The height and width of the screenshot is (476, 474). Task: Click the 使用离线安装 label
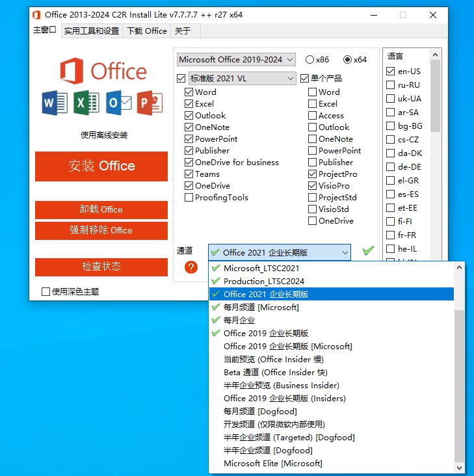click(x=104, y=135)
